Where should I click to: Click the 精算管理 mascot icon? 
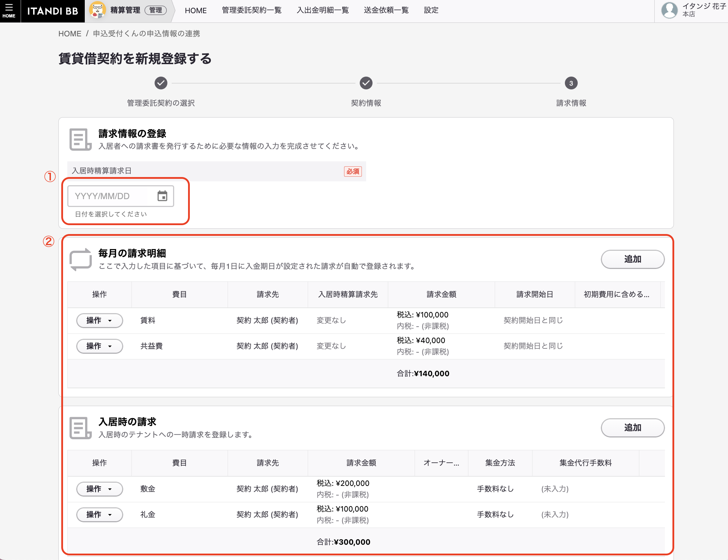coord(97,10)
